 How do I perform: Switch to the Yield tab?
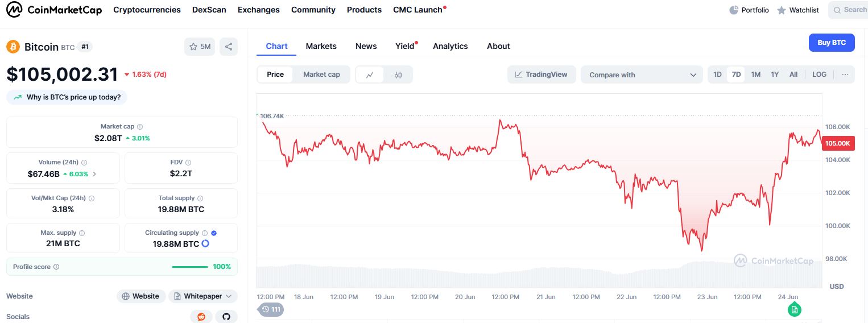(x=405, y=46)
